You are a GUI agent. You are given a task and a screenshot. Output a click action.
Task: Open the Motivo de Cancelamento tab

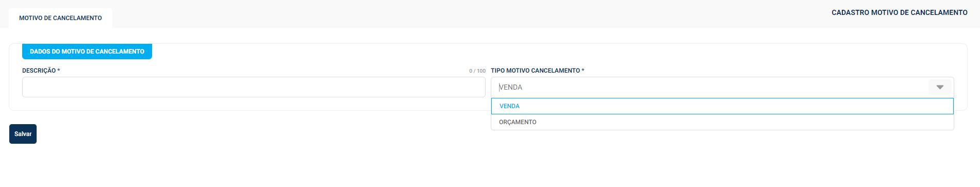(x=60, y=18)
